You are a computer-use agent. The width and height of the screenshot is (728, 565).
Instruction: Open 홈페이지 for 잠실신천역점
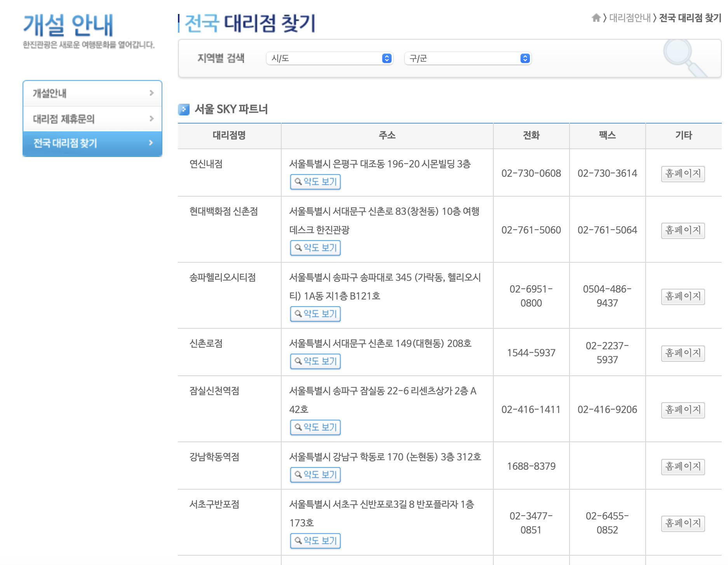[683, 410]
